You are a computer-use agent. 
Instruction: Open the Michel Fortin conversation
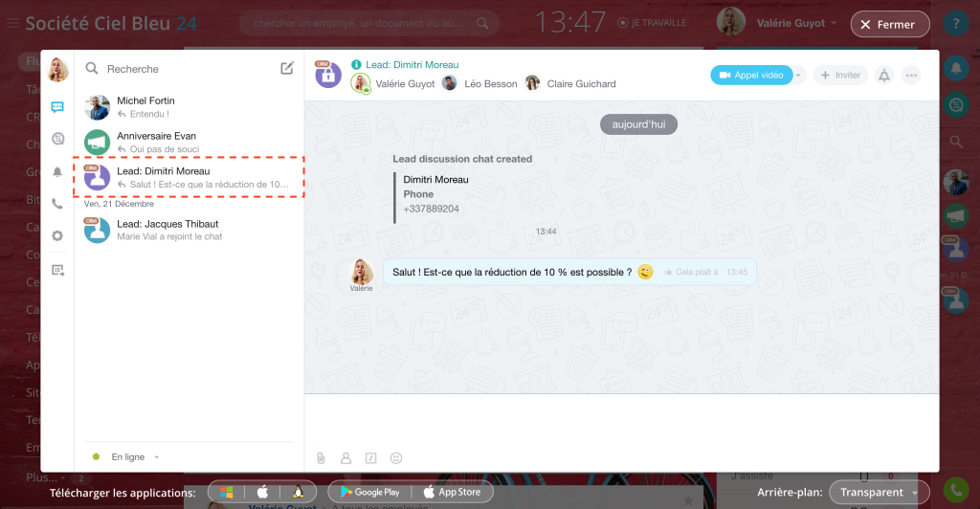coord(189,107)
